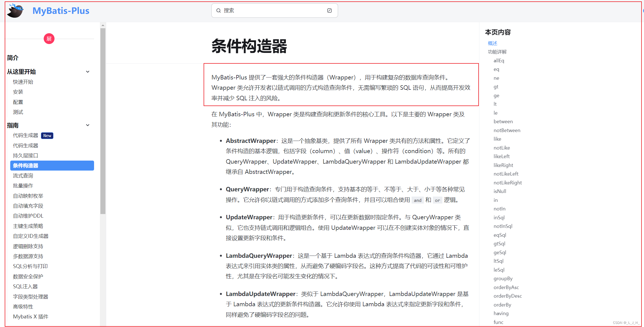Collapse the 从这里开始 section chevron
The image size is (644, 327).
pos(88,72)
